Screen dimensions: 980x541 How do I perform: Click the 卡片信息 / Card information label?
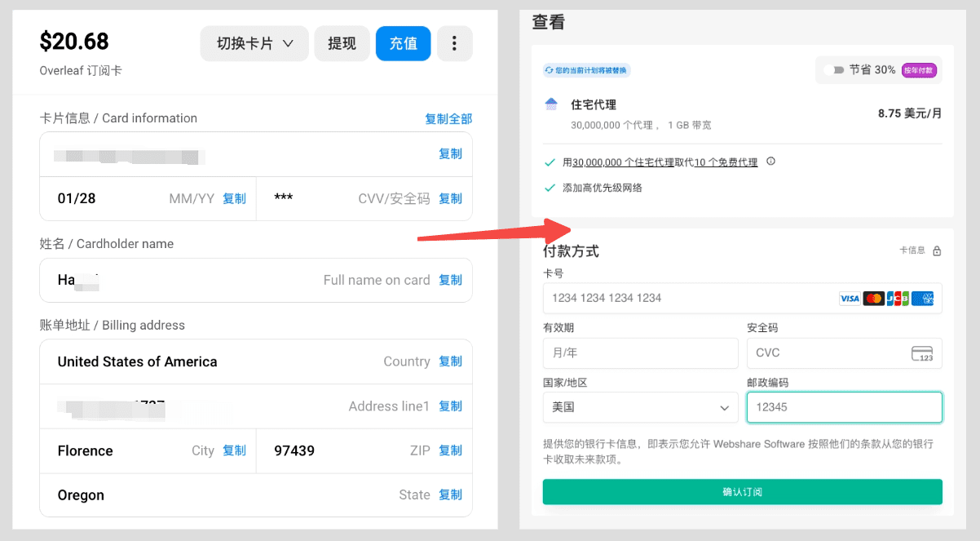click(x=118, y=118)
